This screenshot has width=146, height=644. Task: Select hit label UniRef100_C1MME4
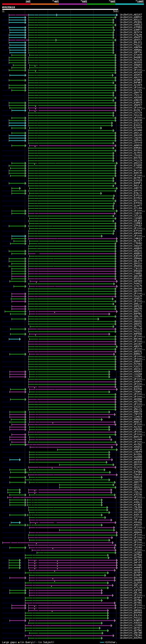(x=131, y=223)
